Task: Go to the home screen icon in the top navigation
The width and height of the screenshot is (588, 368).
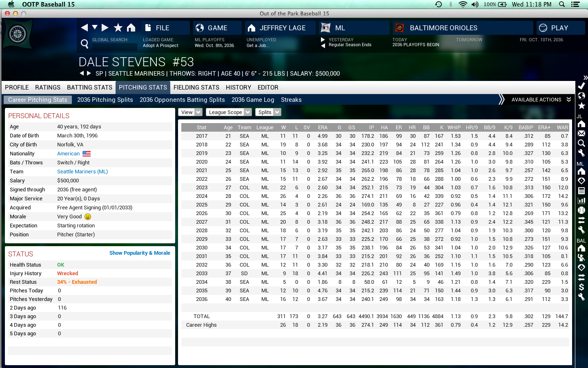Action: (131, 28)
